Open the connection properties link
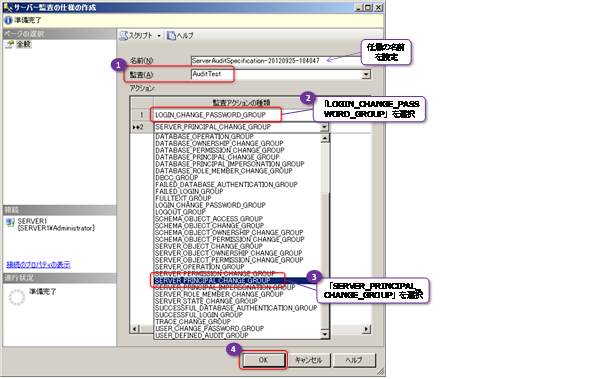The height and width of the screenshot is (379, 590). point(38,265)
